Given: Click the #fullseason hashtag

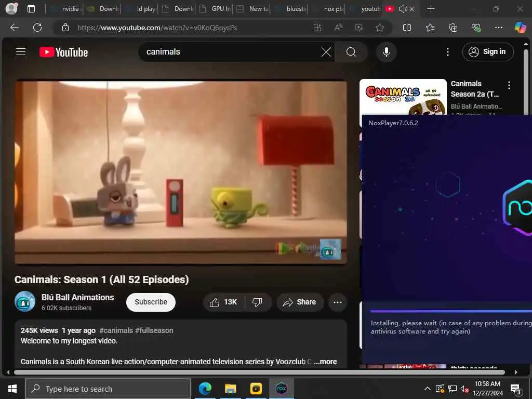Looking at the screenshot, I should (154, 330).
